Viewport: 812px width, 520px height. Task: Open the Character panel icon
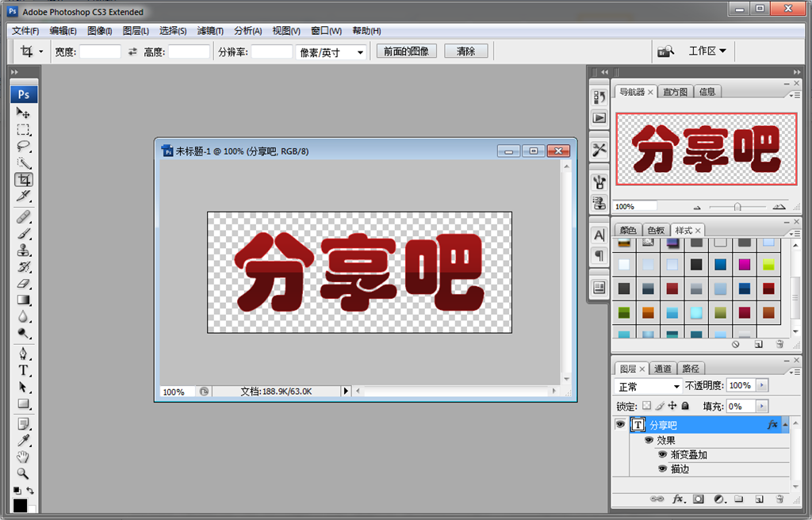(x=599, y=235)
